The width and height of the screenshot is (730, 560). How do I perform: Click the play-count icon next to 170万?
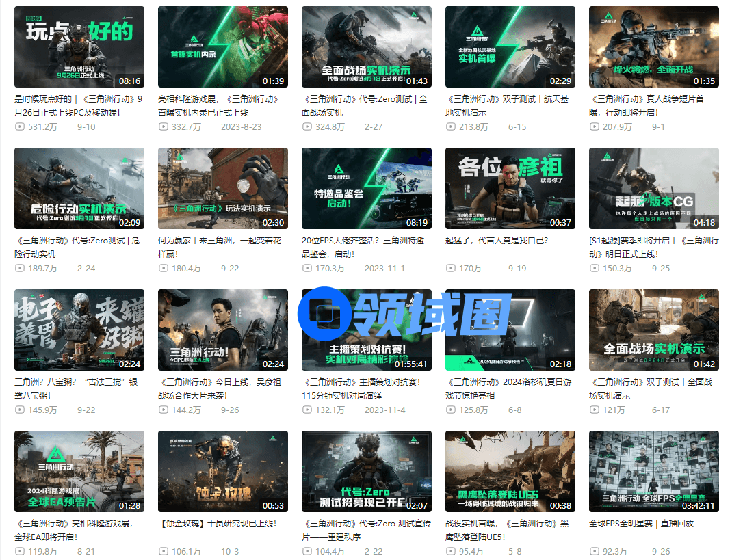click(x=450, y=269)
